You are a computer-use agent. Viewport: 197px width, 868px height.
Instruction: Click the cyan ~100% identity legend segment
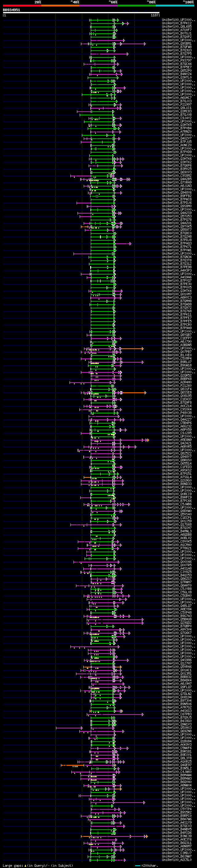(x=175, y=6)
